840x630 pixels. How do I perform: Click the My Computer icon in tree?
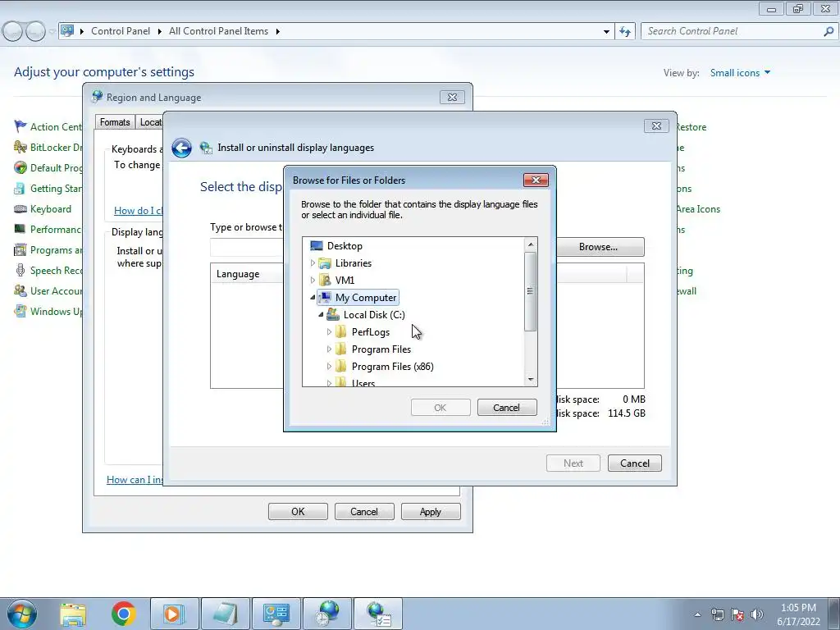[x=325, y=297]
